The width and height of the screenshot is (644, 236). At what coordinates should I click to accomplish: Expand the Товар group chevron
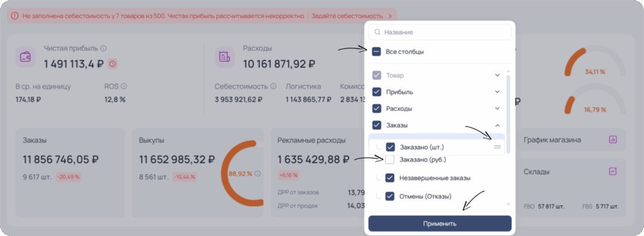pyautogui.click(x=497, y=76)
